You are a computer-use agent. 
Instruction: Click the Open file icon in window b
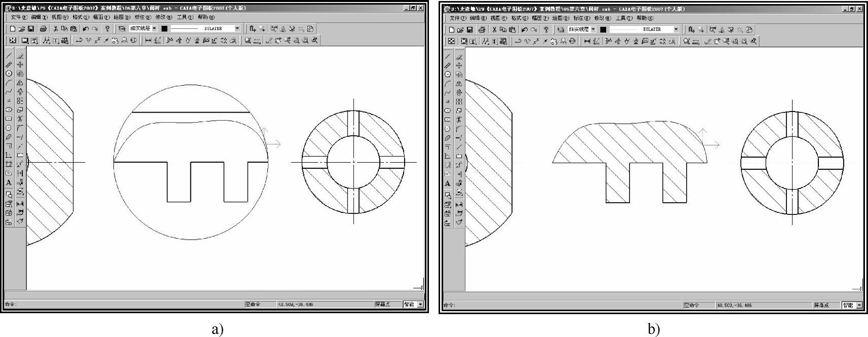click(460, 29)
